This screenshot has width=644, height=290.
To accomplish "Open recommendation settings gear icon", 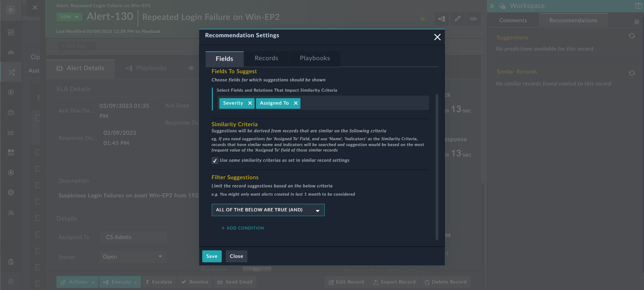I will [x=636, y=22].
